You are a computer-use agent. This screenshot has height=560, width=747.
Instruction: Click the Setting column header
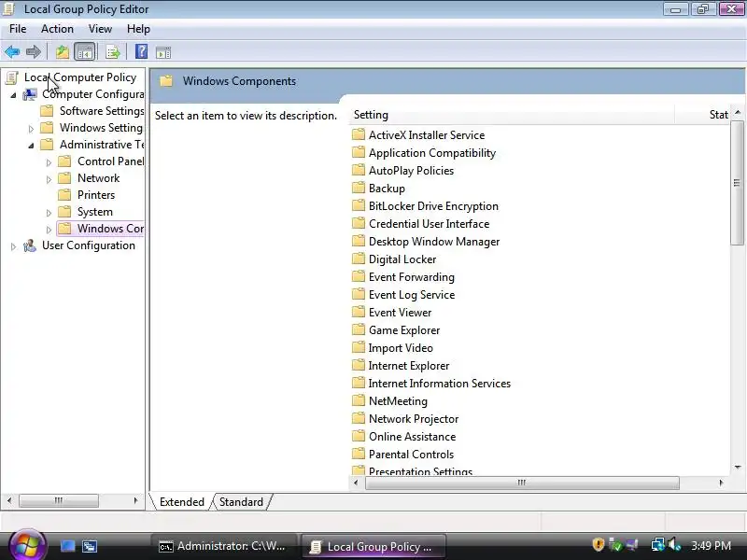coord(512,115)
